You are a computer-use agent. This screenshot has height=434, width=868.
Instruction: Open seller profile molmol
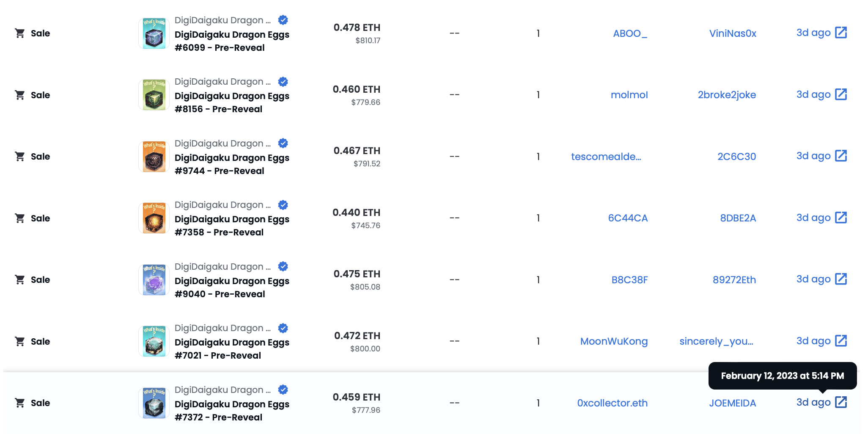point(629,95)
